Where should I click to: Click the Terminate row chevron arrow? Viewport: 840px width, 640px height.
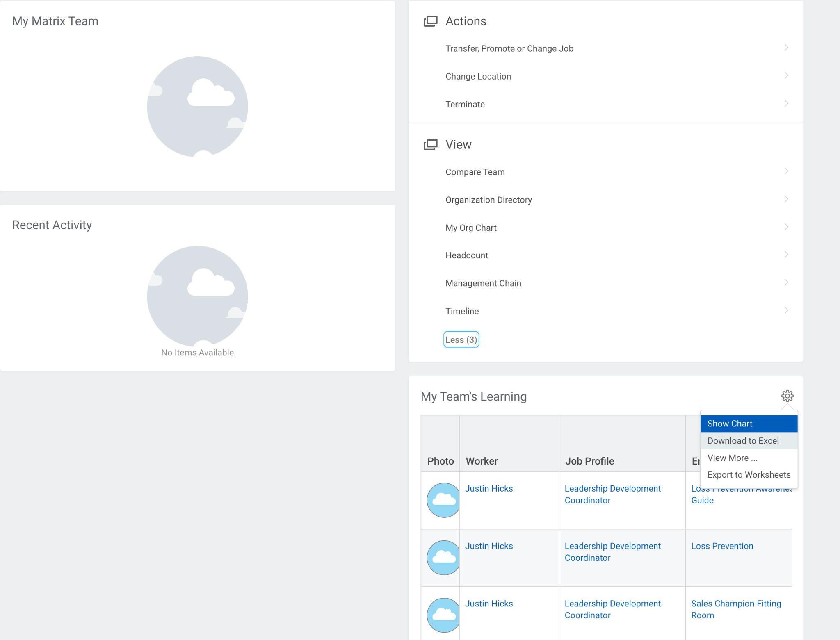(786, 104)
